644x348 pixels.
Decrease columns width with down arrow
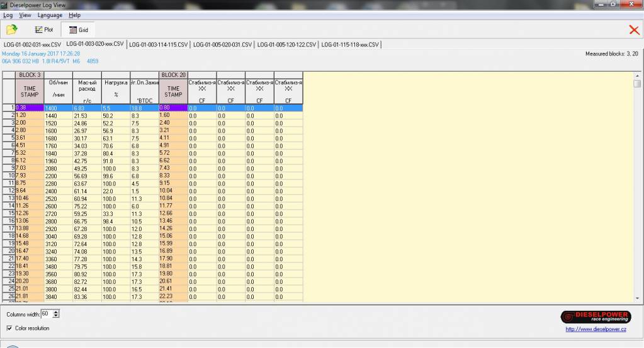57,316
